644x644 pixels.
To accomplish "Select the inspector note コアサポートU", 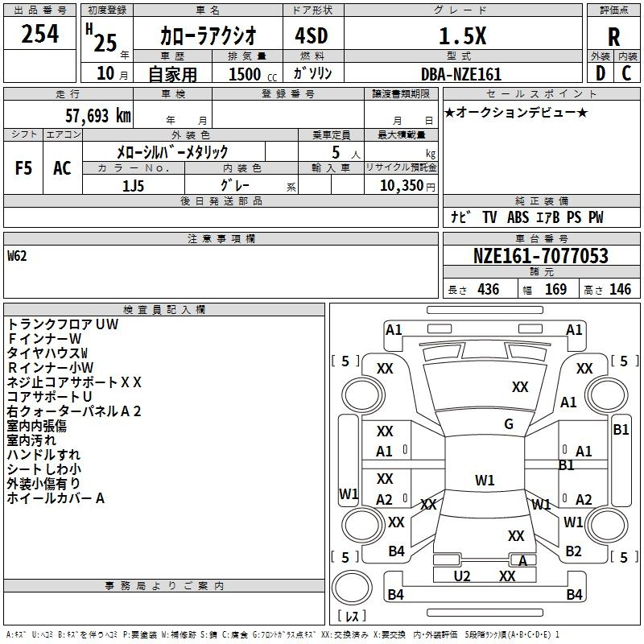I will point(50,397).
